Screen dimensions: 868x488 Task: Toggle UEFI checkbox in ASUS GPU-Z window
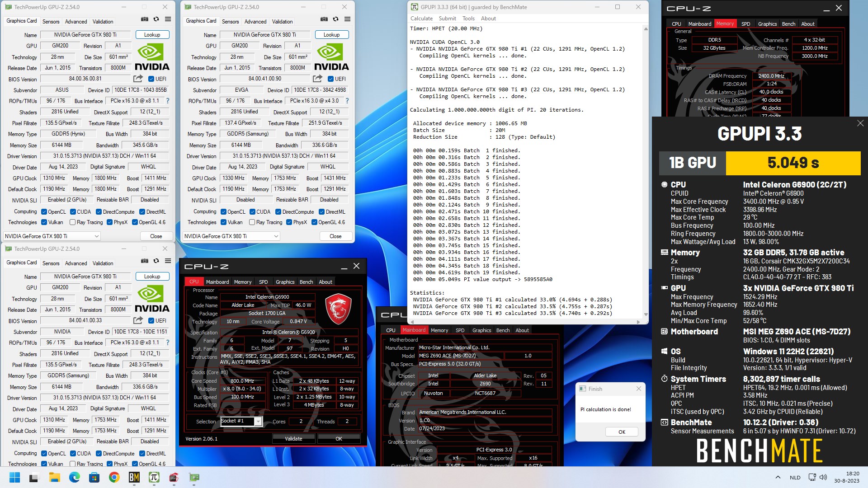151,79
